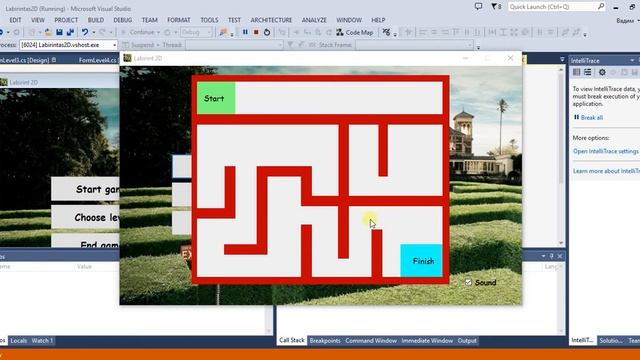This screenshot has width=640, height=360.
Task: Click the green Start block in maze
Action: 216,98
